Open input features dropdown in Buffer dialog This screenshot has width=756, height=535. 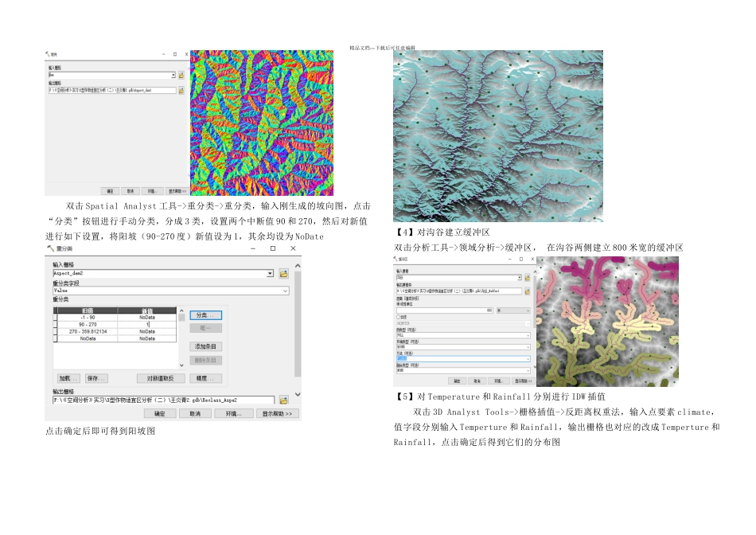[x=520, y=277]
